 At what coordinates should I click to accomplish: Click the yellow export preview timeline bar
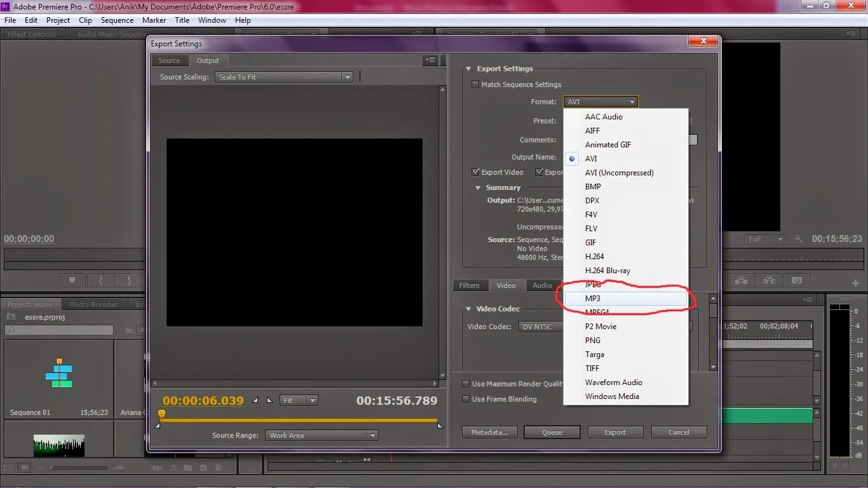pyautogui.click(x=300, y=420)
